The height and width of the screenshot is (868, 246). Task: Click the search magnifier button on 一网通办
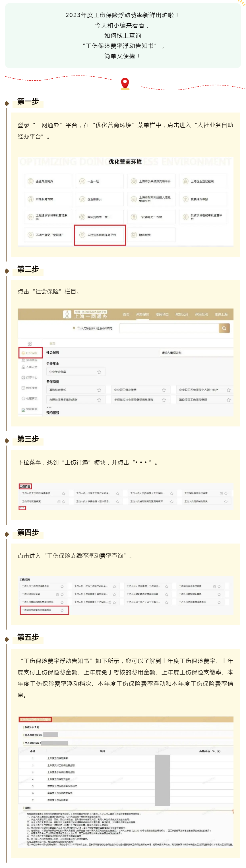tap(224, 328)
